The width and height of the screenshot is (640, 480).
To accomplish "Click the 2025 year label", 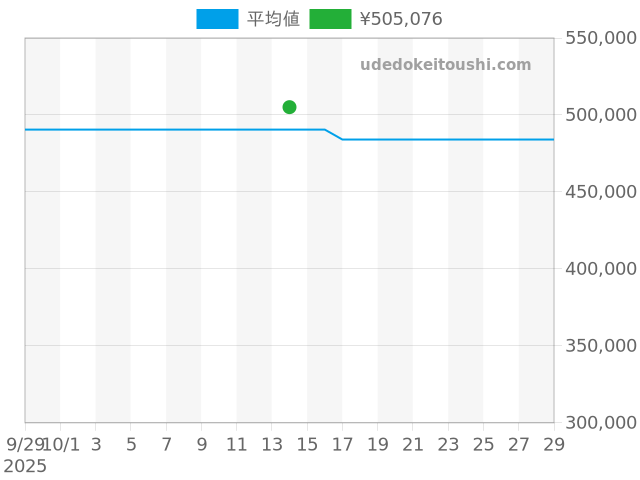I will 25,466.
